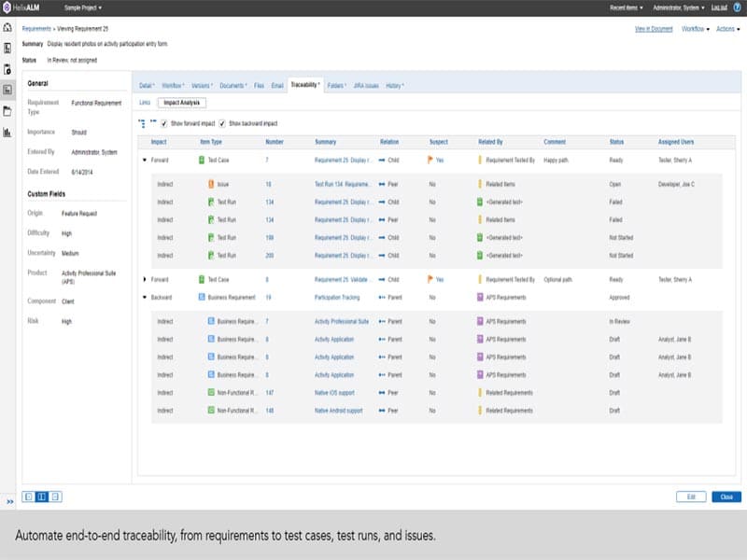Toggle the Show forward impact checkbox

click(x=164, y=123)
